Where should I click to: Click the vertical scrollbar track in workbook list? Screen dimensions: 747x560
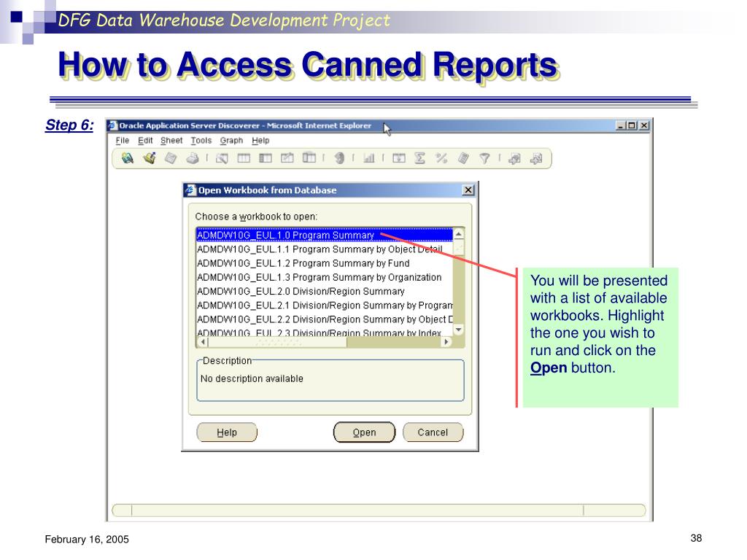458,290
